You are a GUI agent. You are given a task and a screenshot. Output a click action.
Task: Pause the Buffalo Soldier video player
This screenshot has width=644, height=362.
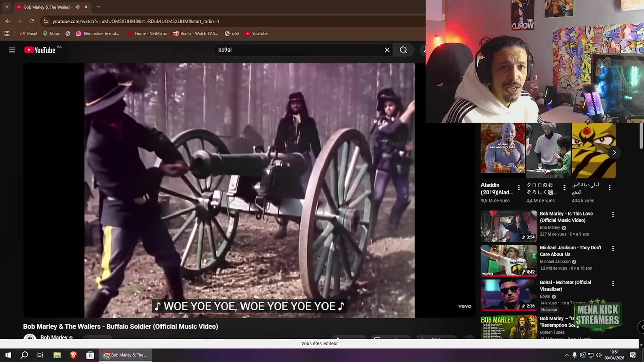coord(249,190)
